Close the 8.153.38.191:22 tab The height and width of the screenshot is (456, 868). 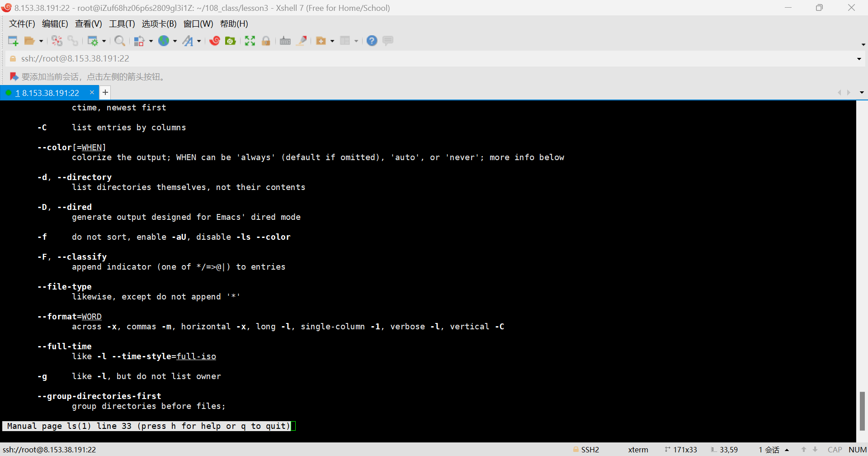(x=92, y=92)
